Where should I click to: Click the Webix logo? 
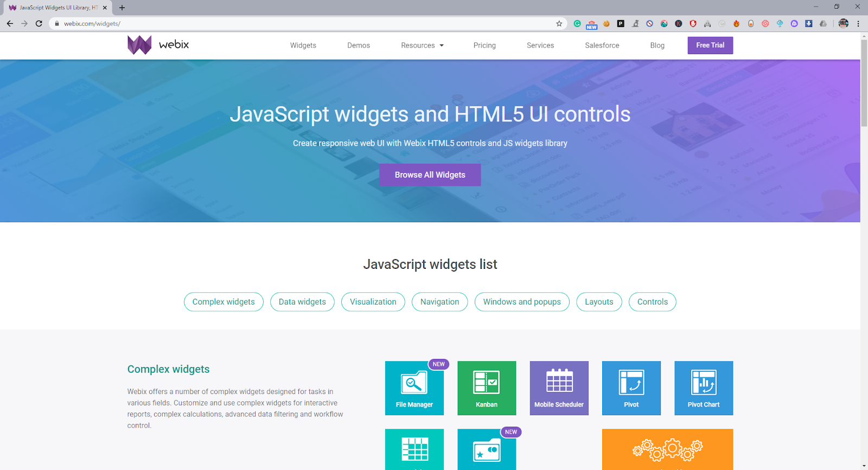pyautogui.click(x=158, y=45)
